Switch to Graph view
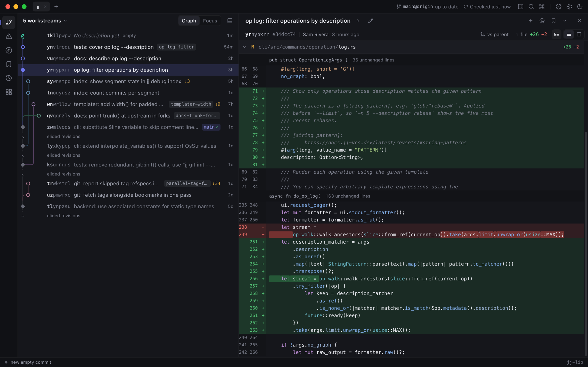 189,21
